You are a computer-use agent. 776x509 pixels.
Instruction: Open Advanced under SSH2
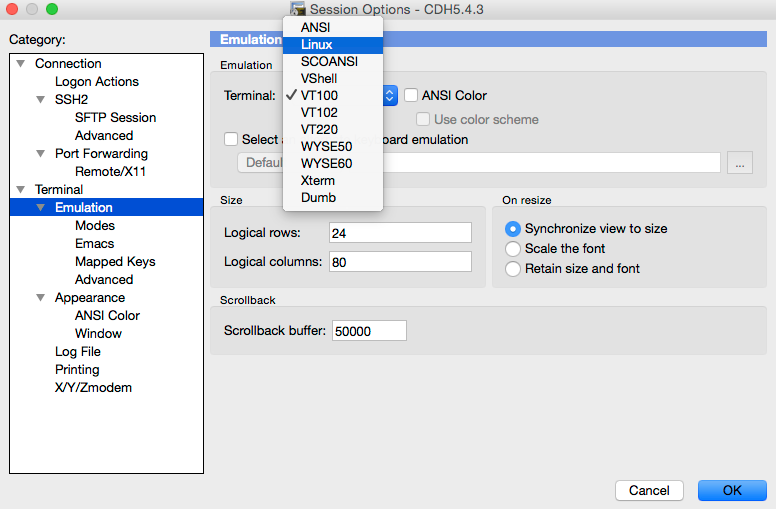point(104,136)
